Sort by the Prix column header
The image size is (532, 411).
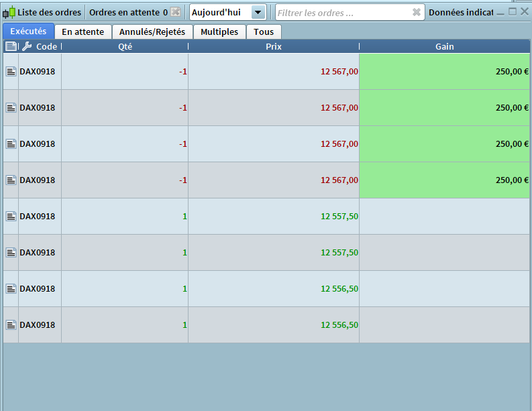pos(274,46)
